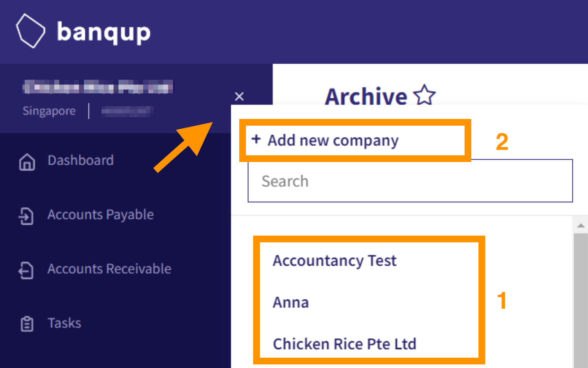Click the banqup logo icon
The height and width of the screenshot is (368, 588).
tap(31, 32)
